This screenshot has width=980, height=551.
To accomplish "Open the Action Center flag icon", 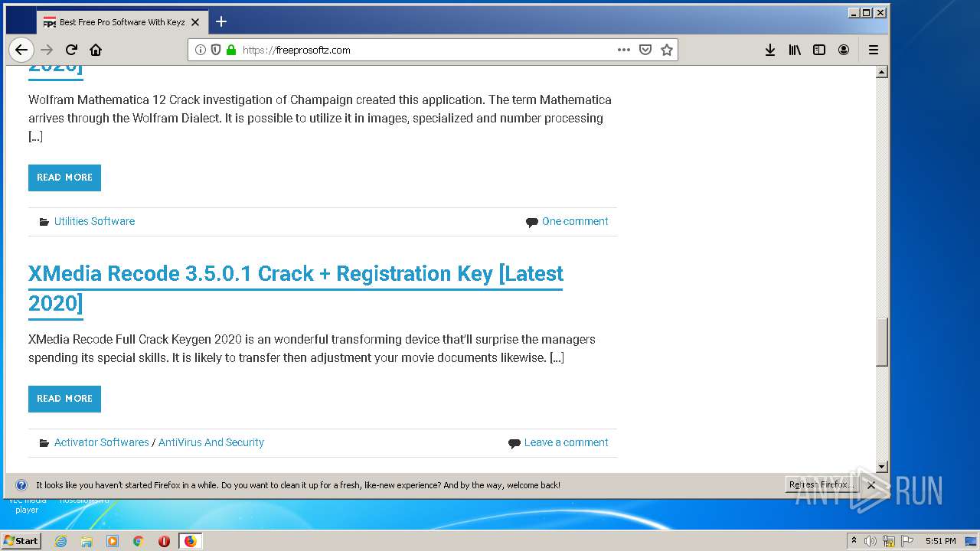I will (907, 541).
